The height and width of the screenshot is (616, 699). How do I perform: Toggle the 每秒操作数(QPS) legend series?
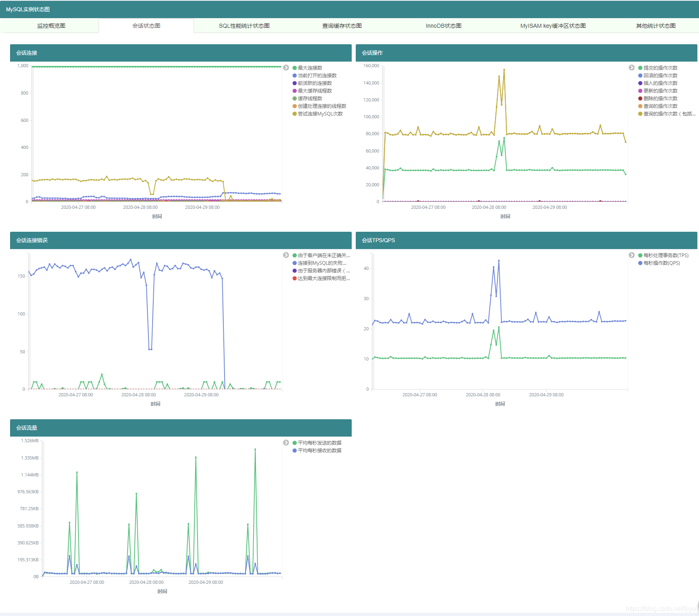pos(659,263)
